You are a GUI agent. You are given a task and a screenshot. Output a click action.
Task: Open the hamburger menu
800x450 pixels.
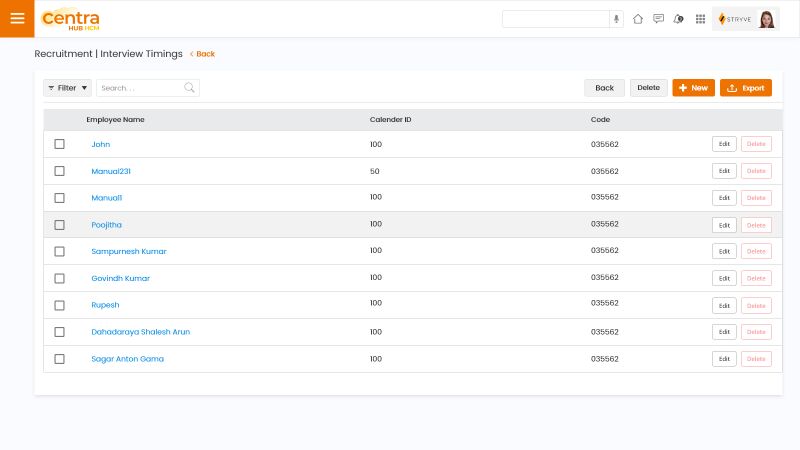[x=17, y=18]
